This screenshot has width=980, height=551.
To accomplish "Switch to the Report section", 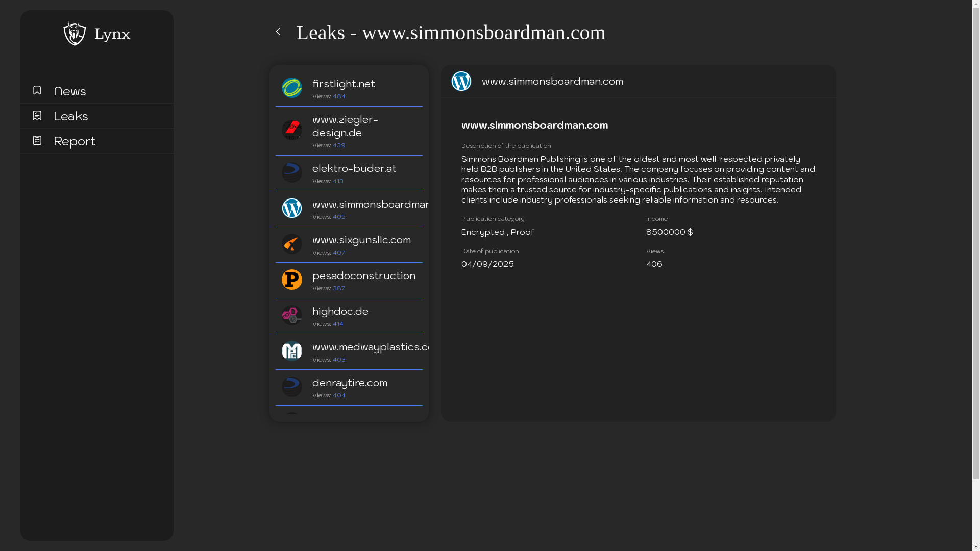I will pyautogui.click(x=75, y=141).
